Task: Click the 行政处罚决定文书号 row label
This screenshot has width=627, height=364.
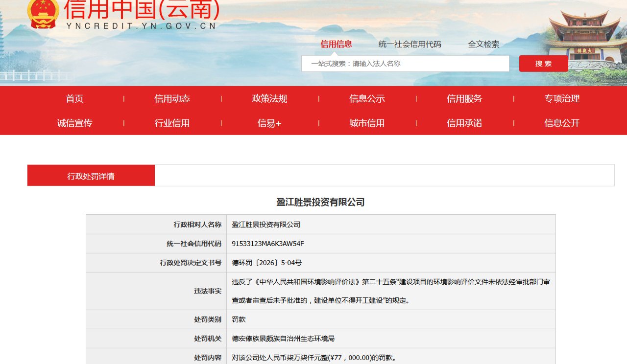Action: point(191,263)
